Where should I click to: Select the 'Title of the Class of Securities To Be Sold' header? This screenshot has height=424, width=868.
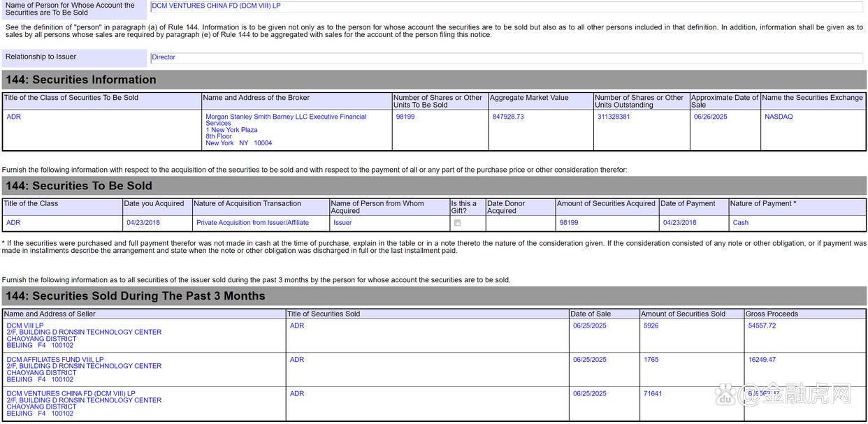71,98
